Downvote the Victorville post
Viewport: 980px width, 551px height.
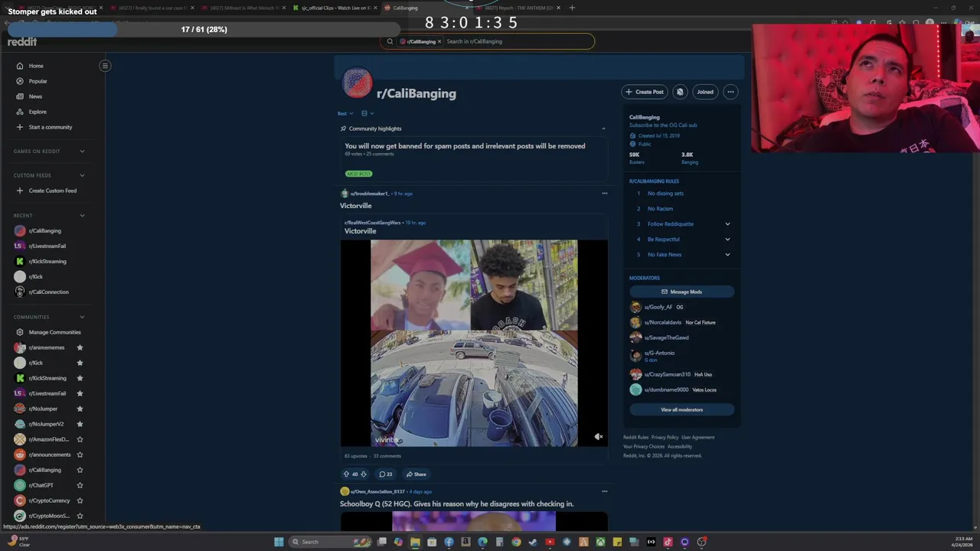pos(363,474)
